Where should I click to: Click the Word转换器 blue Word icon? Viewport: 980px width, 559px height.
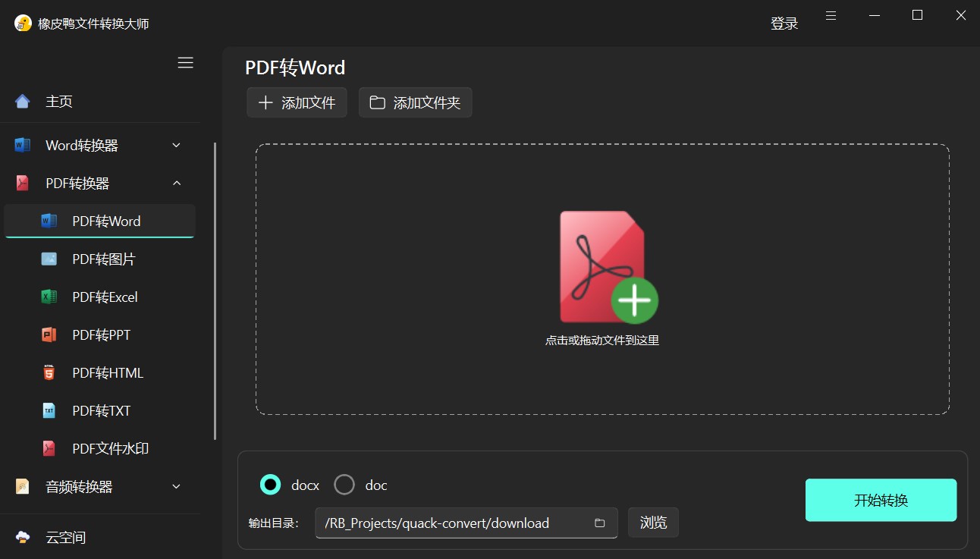point(23,145)
